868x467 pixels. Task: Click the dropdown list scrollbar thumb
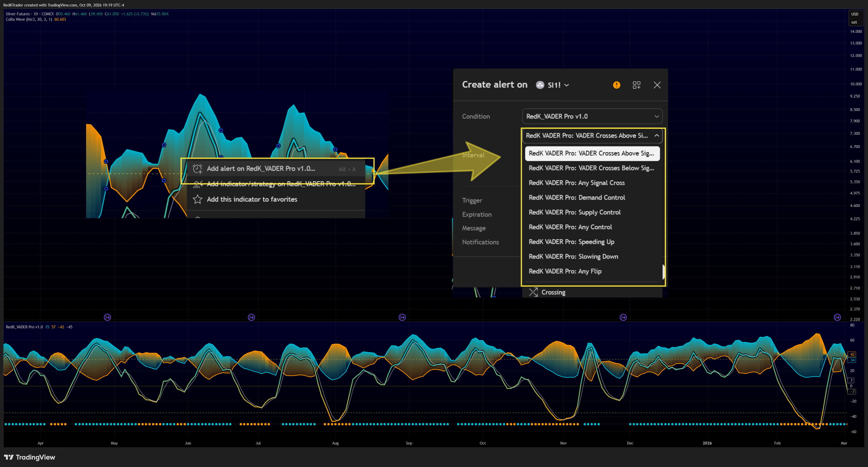663,272
